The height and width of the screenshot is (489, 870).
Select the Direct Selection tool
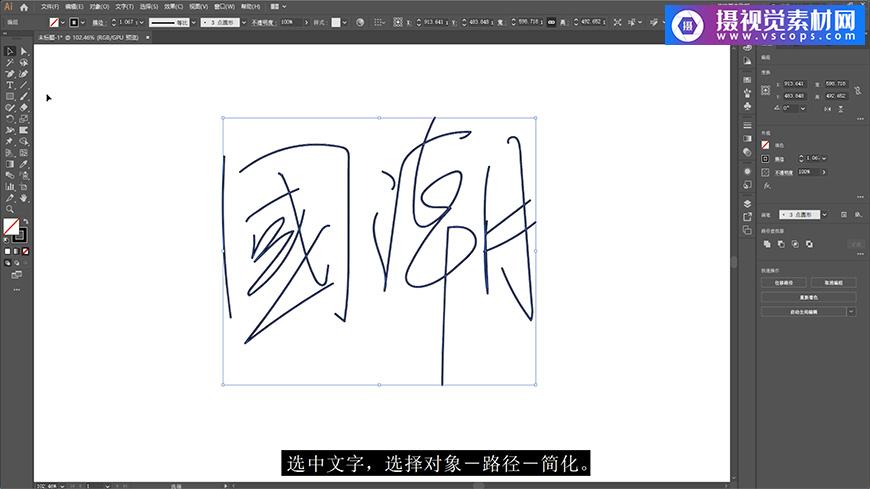pos(23,51)
